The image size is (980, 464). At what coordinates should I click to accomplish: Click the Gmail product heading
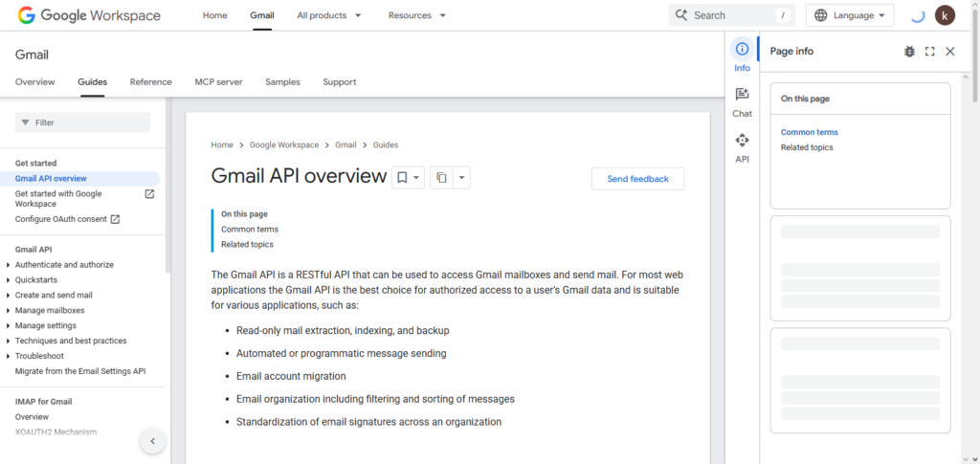point(32,55)
